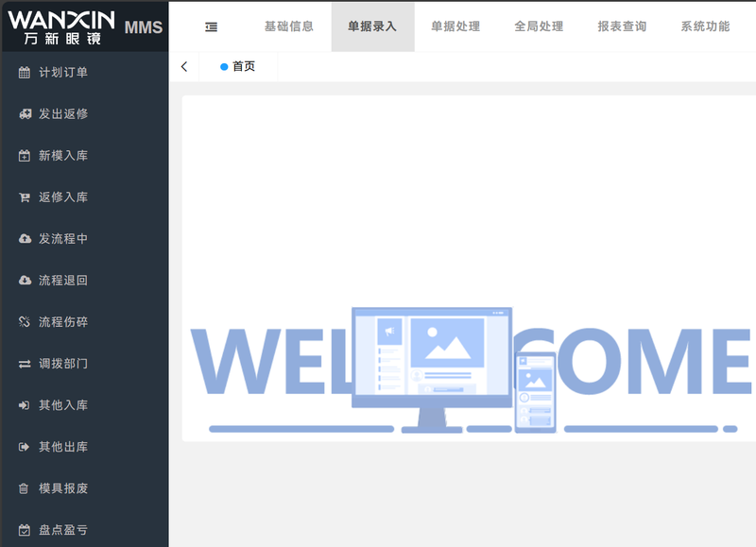756x547 pixels.
Task: Open 调拨部门 in the sidebar
Action: coord(84,364)
